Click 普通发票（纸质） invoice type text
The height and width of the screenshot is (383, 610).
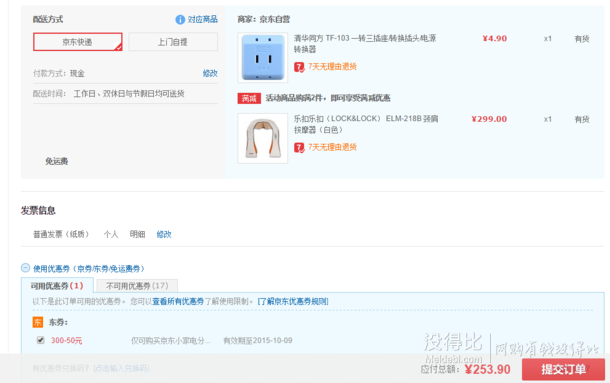(61, 234)
